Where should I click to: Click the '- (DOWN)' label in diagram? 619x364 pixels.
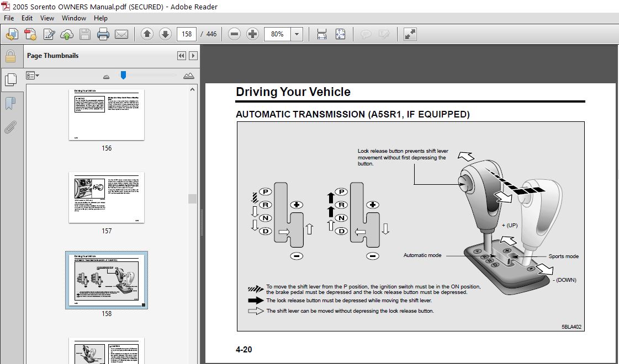tap(564, 280)
